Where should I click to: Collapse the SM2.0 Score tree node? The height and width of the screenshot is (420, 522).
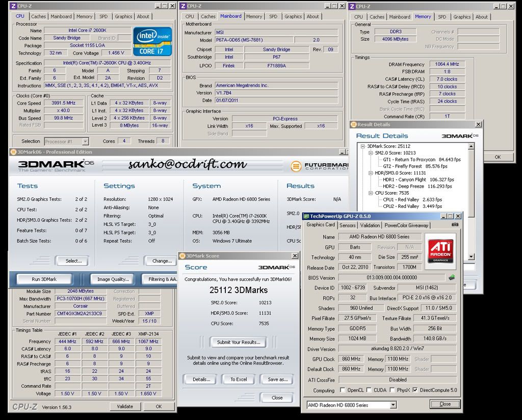370,153
